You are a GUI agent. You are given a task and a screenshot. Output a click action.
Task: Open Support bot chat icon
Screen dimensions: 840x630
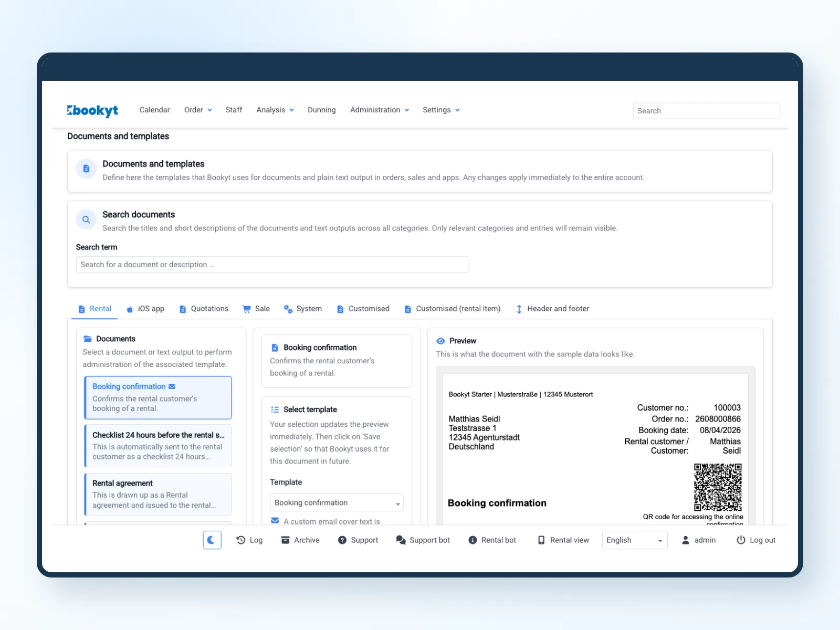click(x=401, y=540)
